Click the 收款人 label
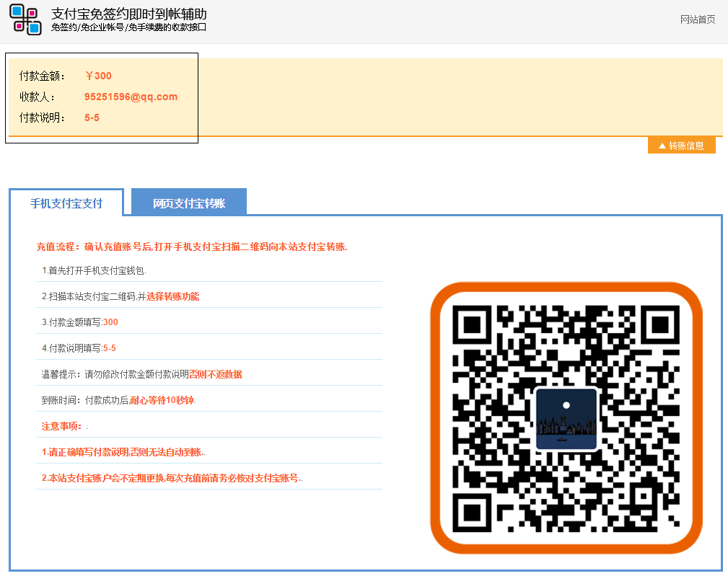Viewport: 728px width, 576px height. pos(37,97)
